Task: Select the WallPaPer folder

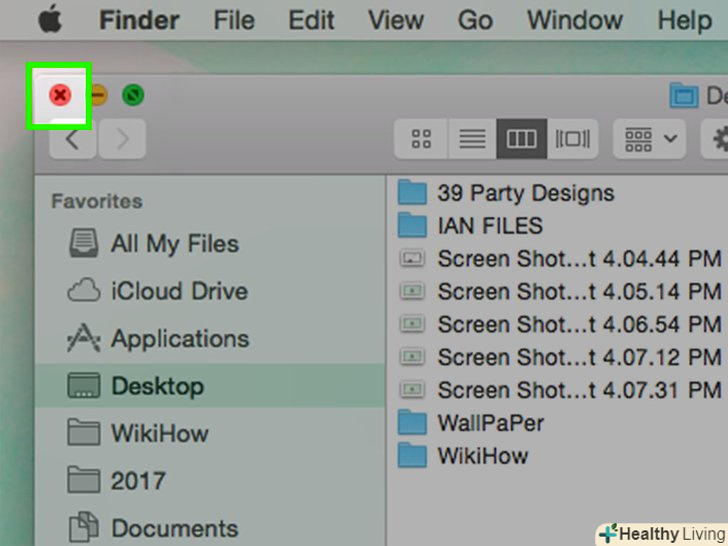Action: tap(490, 422)
